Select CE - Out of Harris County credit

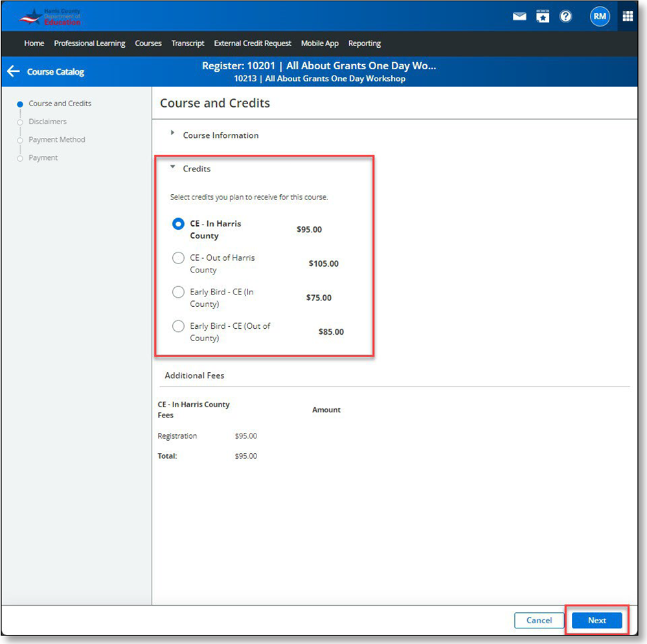click(178, 258)
